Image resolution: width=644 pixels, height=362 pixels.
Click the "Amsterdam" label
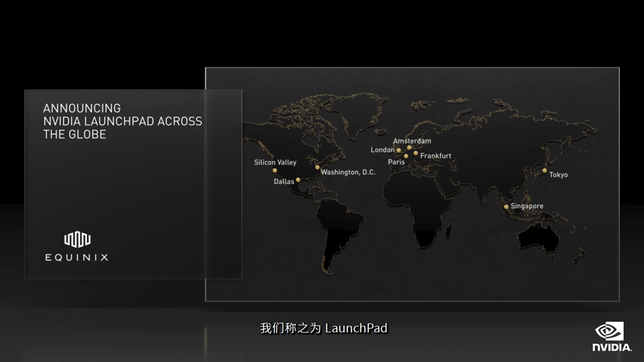[x=412, y=141]
